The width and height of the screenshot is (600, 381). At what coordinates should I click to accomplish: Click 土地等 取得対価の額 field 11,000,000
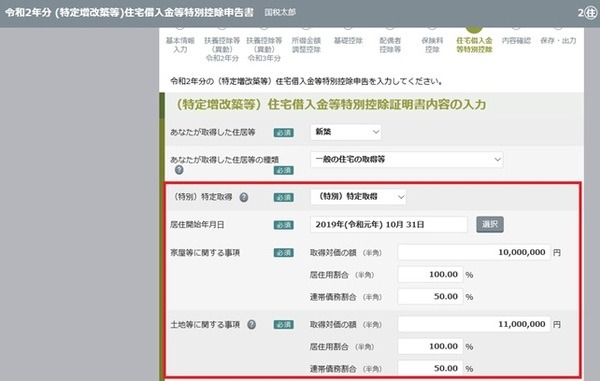pos(474,324)
